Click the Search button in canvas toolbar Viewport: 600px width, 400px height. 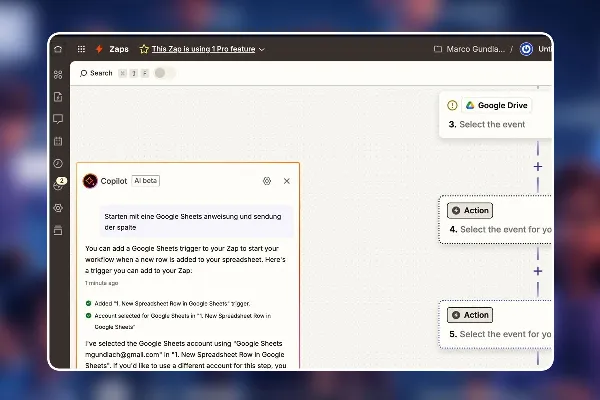click(x=96, y=73)
